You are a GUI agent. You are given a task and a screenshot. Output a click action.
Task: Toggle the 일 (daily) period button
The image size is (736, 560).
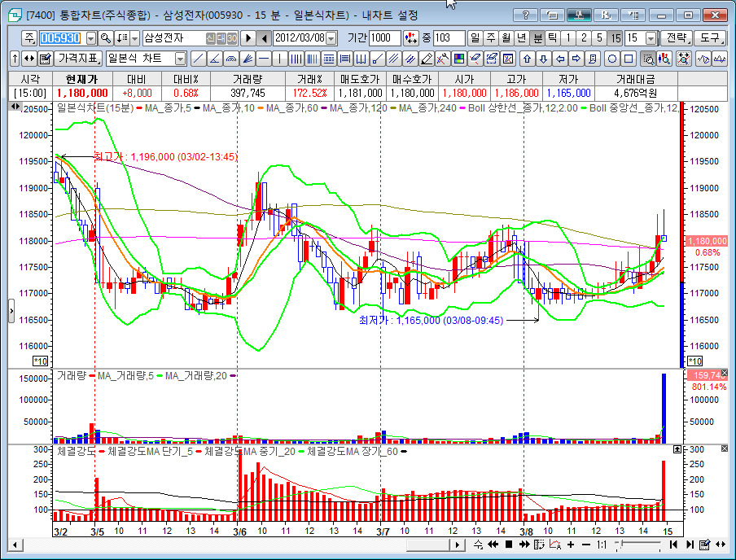475,38
